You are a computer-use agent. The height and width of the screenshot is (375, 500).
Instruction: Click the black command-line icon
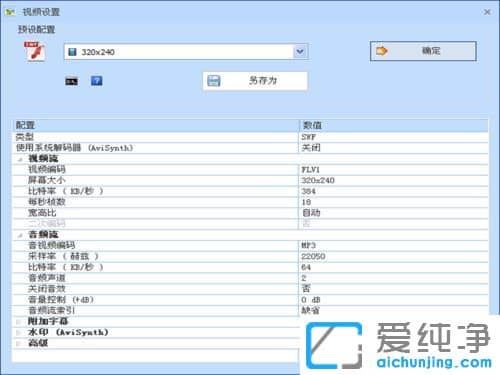click(x=71, y=81)
